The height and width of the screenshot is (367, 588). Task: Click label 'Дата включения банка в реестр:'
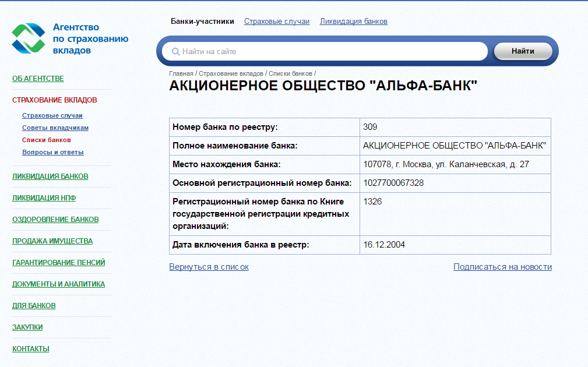click(241, 245)
